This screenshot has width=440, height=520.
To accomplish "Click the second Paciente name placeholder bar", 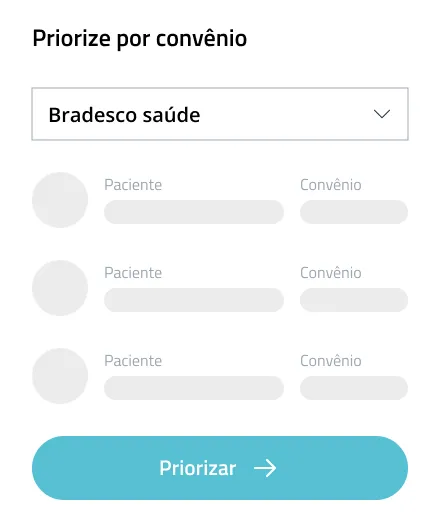I will point(194,300).
